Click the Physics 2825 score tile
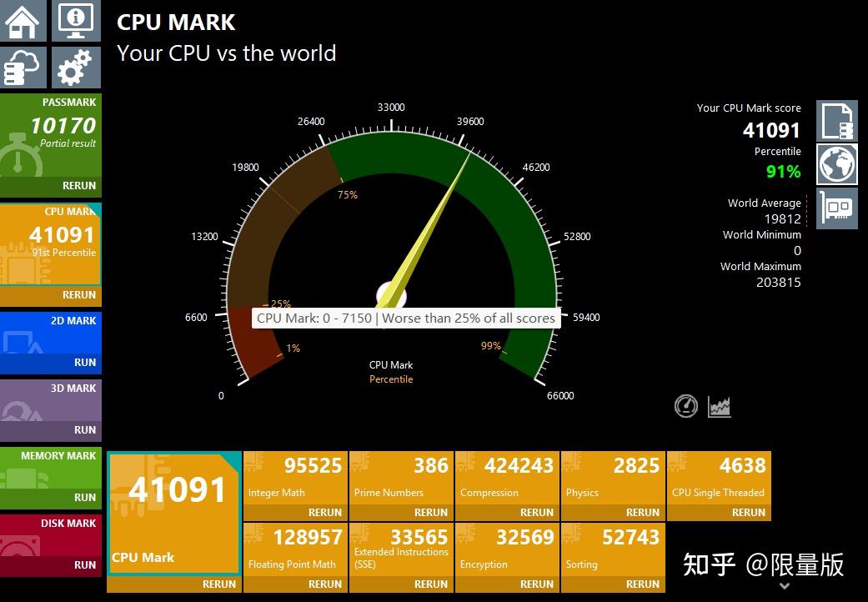This screenshot has height=602, width=868. (613, 478)
